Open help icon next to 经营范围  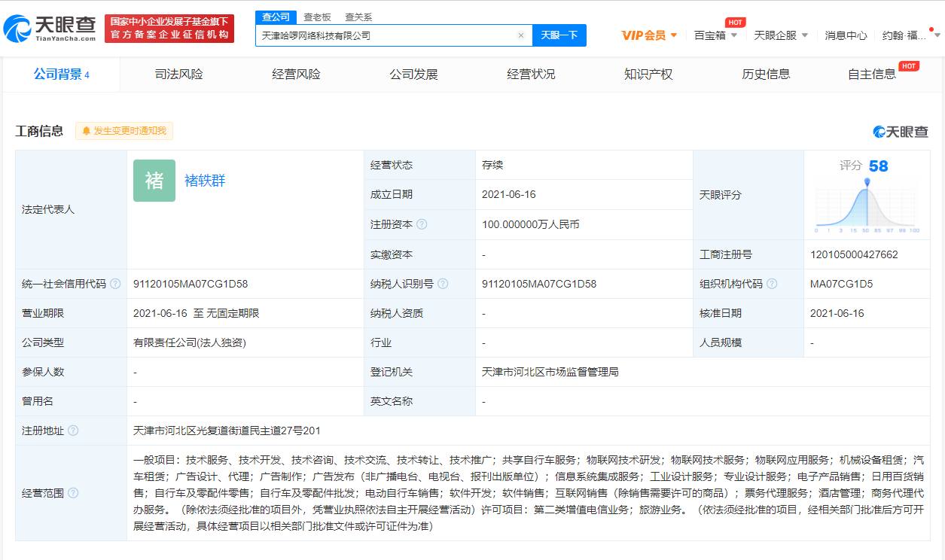(73, 492)
